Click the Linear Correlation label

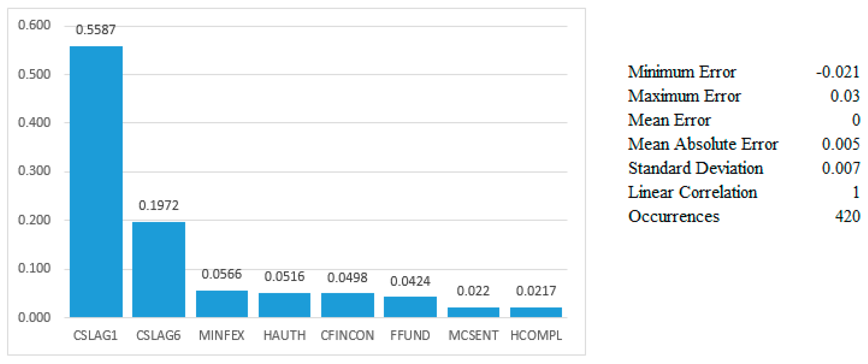[x=692, y=193]
